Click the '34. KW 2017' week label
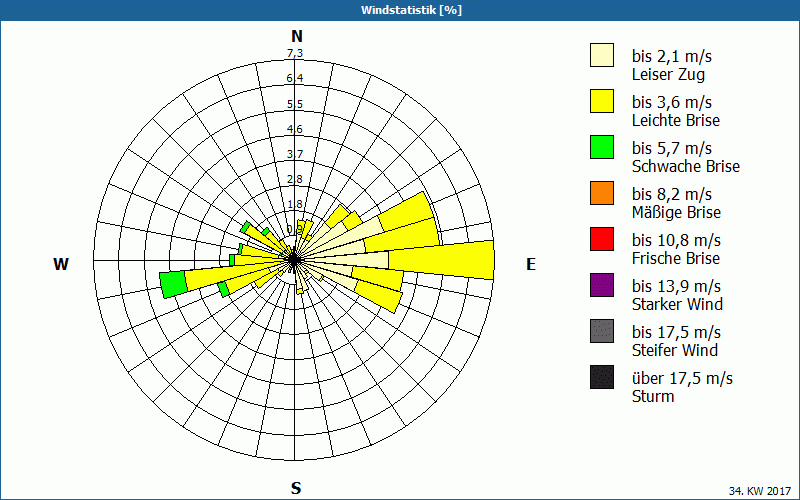The height and width of the screenshot is (500, 800). click(x=760, y=491)
